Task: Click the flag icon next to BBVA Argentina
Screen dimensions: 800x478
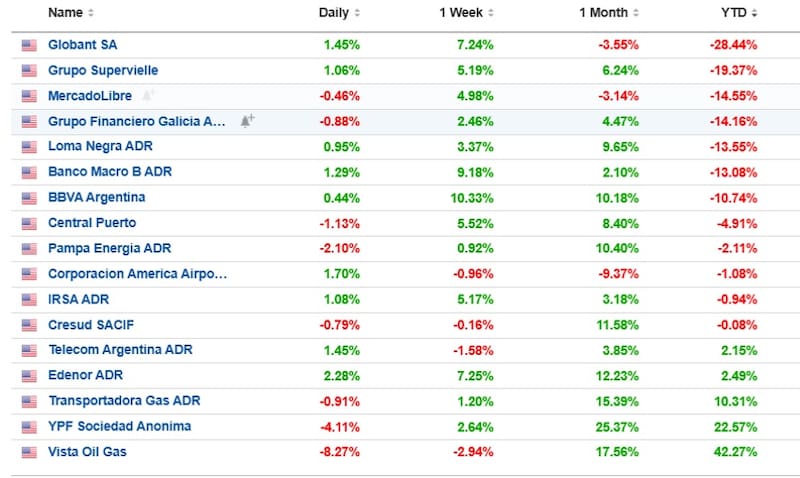Action: click(x=28, y=197)
